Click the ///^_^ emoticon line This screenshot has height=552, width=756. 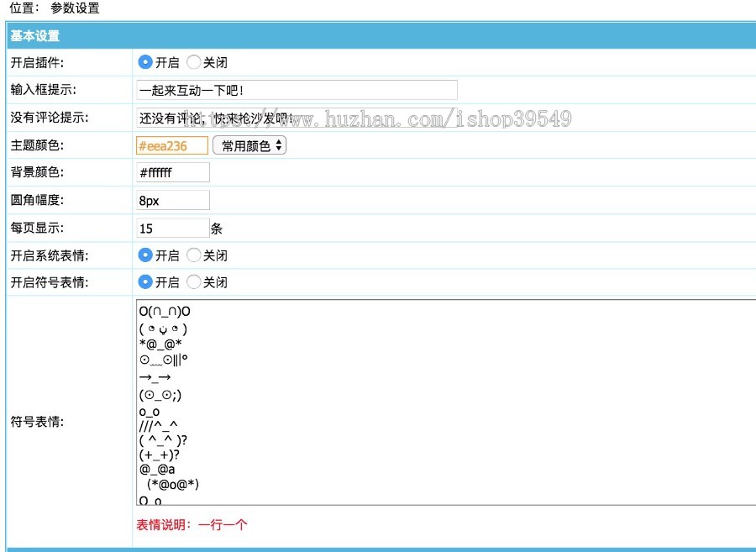(x=158, y=425)
